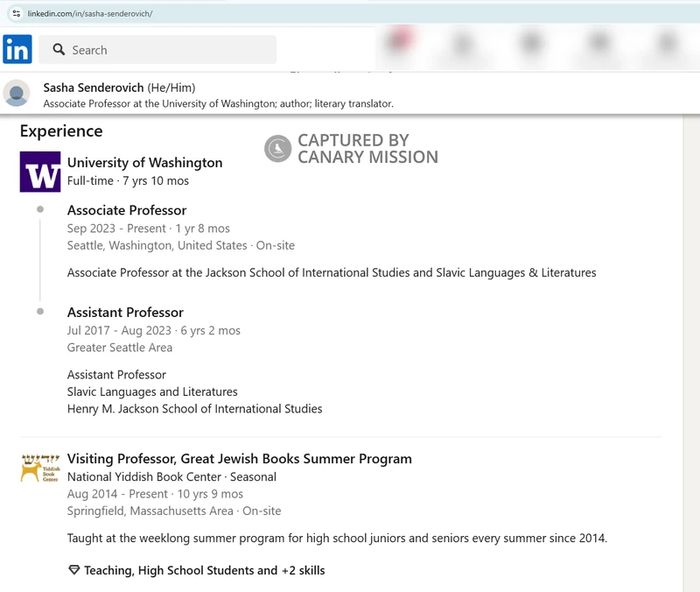Screen dimensions: 700x592
Task: Open Visiting Professor, Great Jewish Books Summer Program
Action: coord(239,459)
